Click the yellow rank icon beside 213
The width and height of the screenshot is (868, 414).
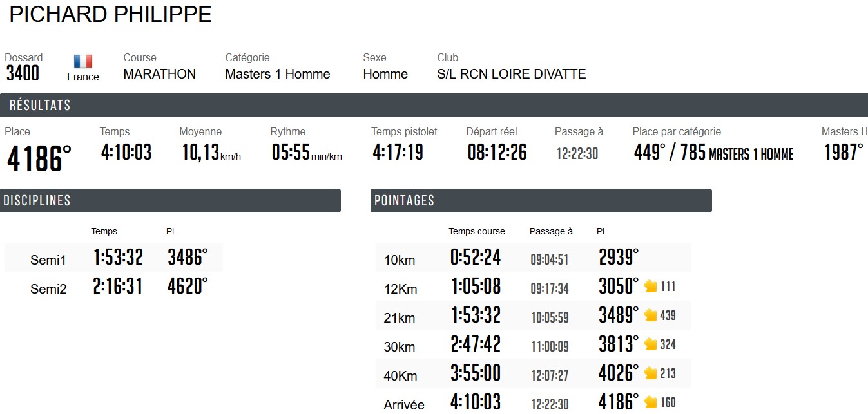tap(650, 373)
